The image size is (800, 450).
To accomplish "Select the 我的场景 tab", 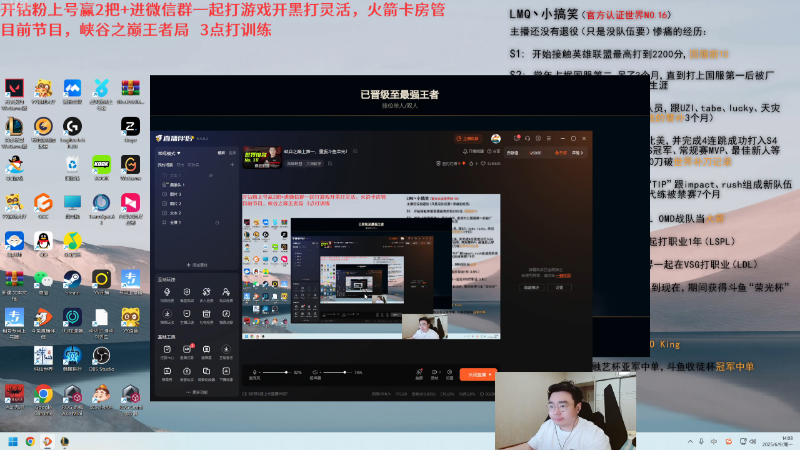I will click(165, 165).
